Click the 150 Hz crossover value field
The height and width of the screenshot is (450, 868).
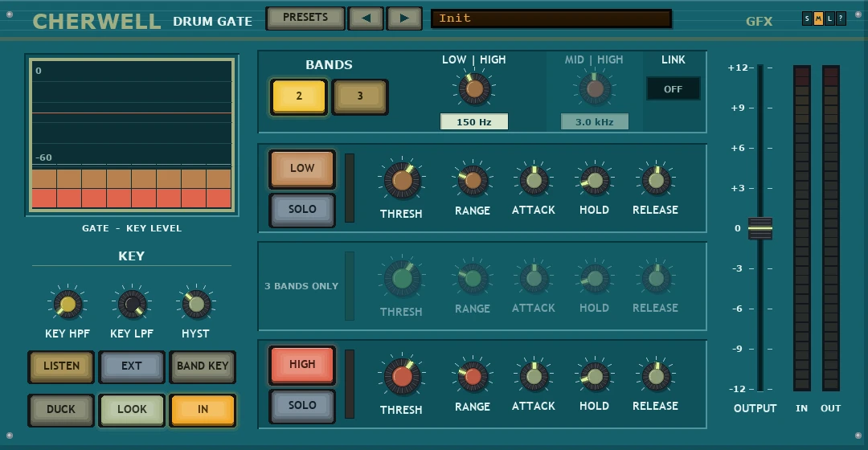474,122
